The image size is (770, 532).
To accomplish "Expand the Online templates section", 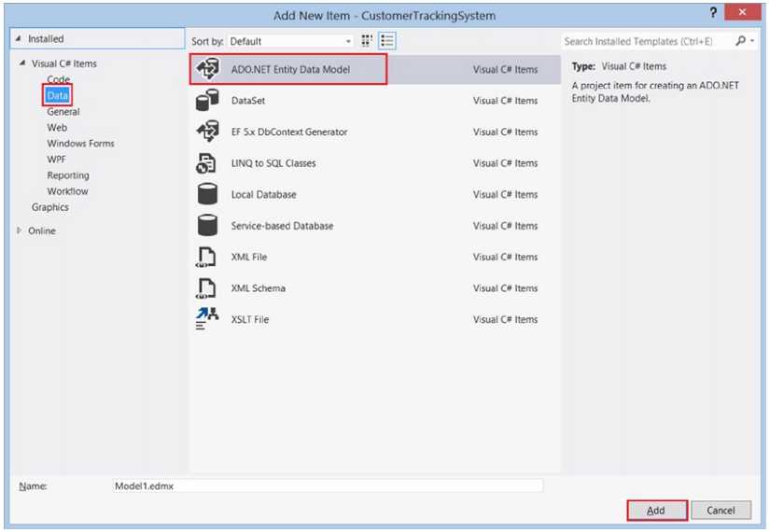I will click(19, 231).
